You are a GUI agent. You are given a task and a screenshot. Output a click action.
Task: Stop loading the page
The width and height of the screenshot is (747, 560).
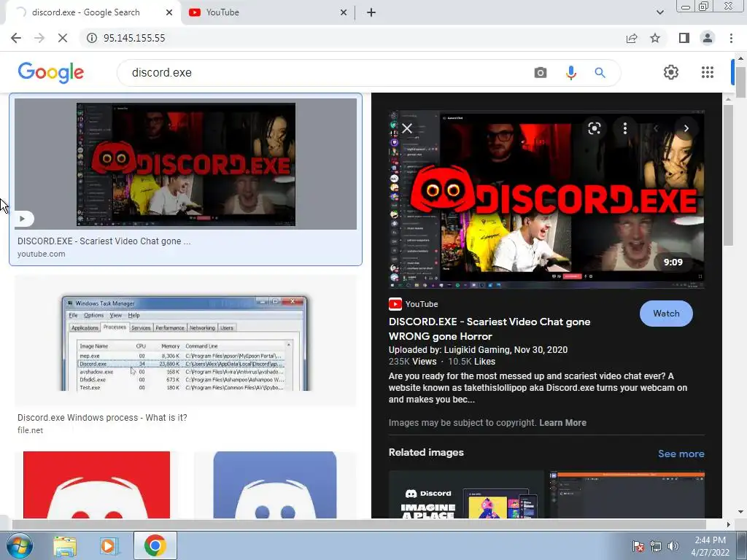pyautogui.click(x=63, y=38)
